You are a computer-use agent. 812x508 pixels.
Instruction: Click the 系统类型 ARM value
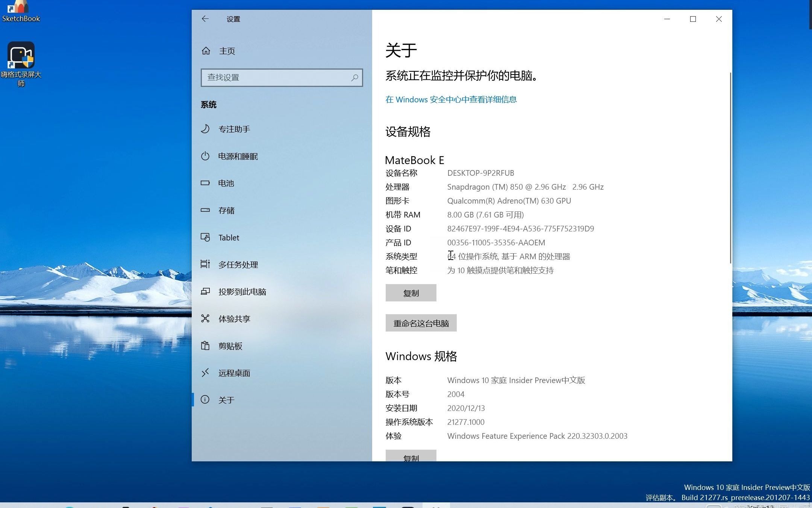click(x=509, y=257)
